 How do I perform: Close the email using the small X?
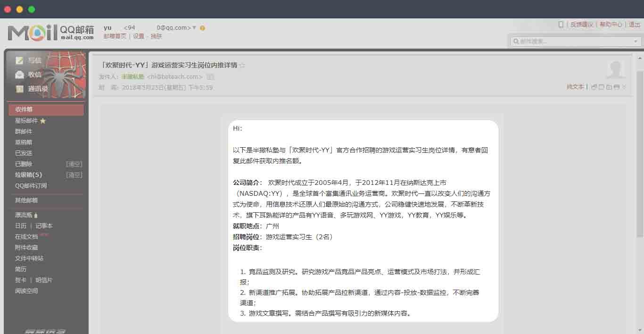[x=624, y=87]
